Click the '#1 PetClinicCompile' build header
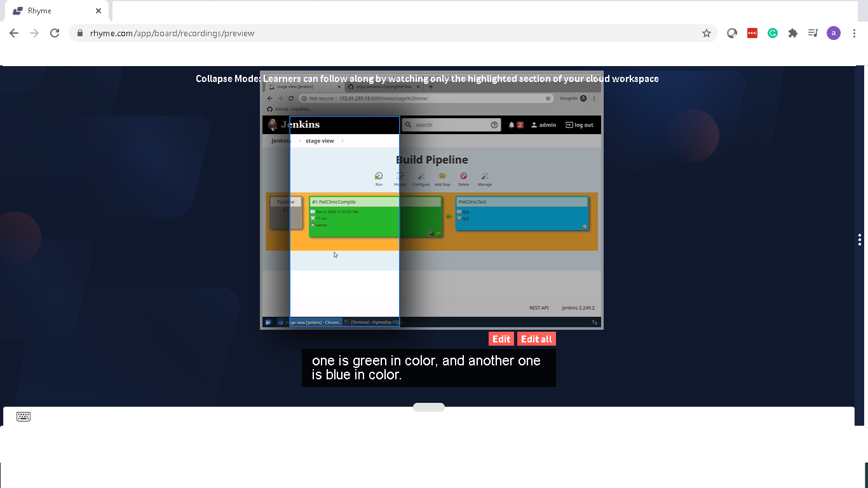The width and height of the screenshot is (868, 488). [375, 202]
